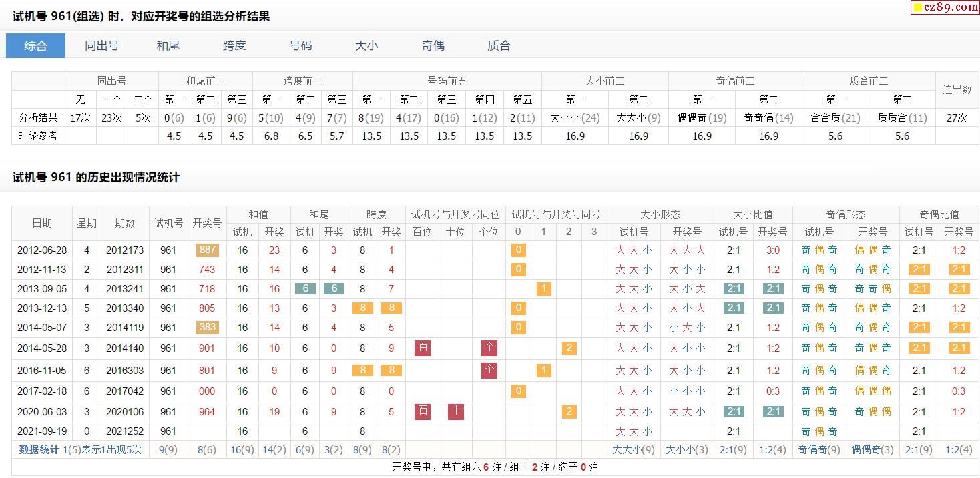
Task: Click the red 十 badge in row 2020106
Action: [x=456, y=411]
